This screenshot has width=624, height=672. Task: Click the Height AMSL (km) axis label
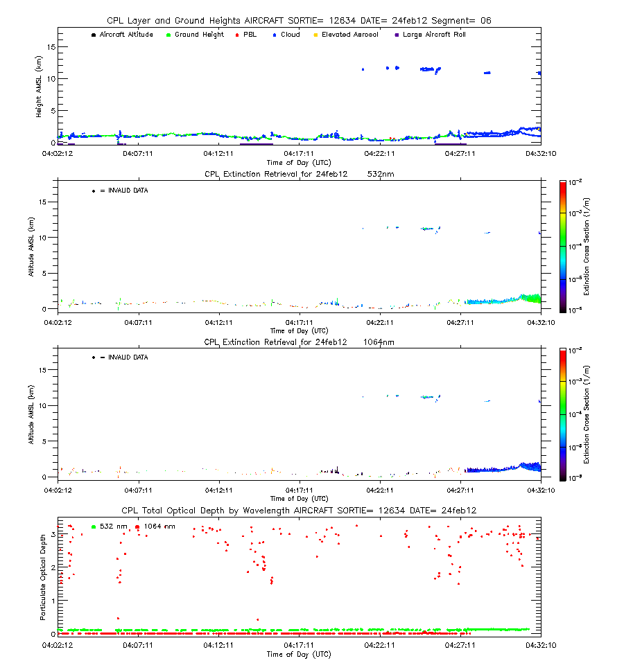39,86
